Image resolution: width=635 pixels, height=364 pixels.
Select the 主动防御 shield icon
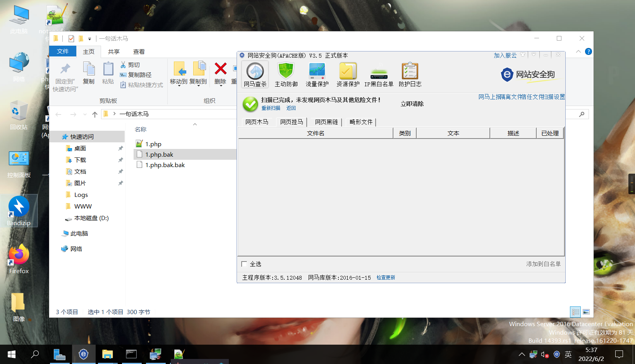point(286,74)
